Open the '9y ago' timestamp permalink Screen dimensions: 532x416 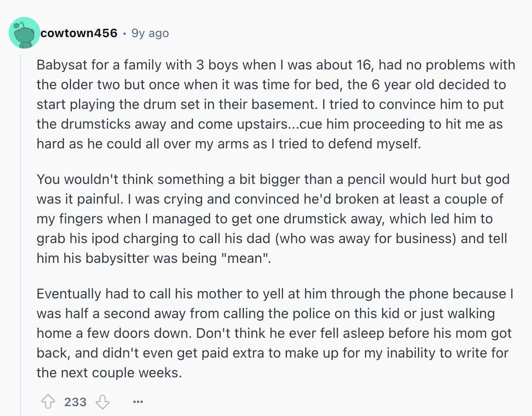click(x=150, y=33)
